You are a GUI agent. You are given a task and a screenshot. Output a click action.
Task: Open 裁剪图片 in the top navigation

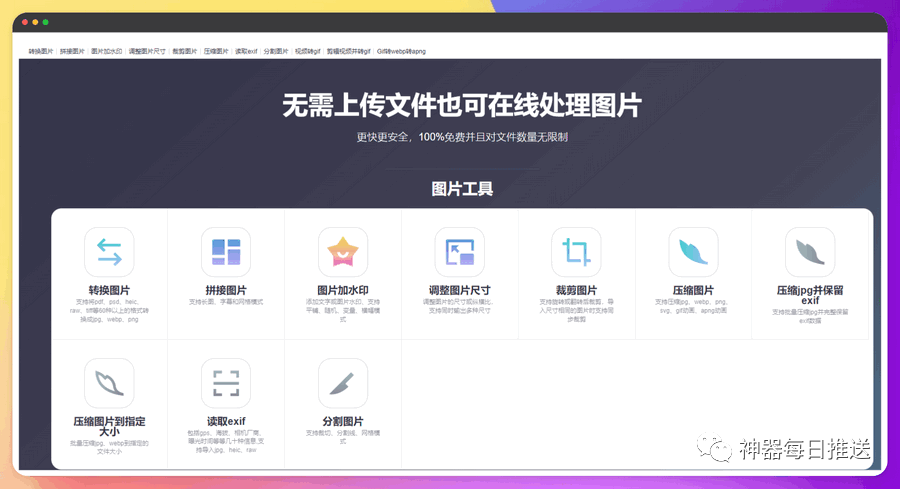pyautogui.click(x=185, y=51)
